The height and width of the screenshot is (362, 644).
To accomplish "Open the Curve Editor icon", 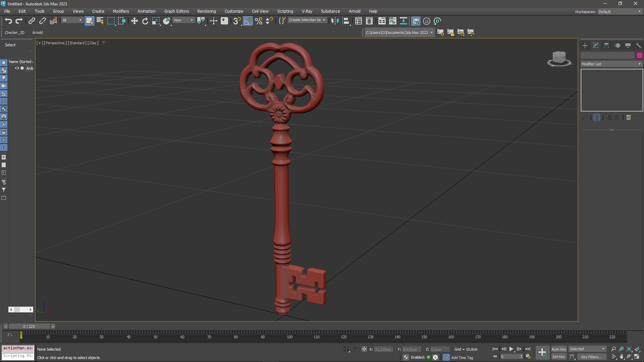I will coord(393,21).
